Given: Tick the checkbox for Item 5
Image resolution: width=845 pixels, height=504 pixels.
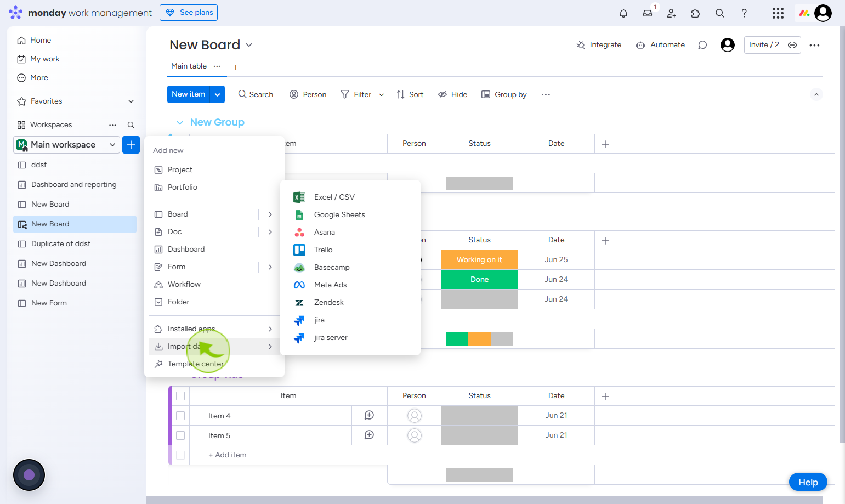Looking at the screenshot, I should coord(180,435).
